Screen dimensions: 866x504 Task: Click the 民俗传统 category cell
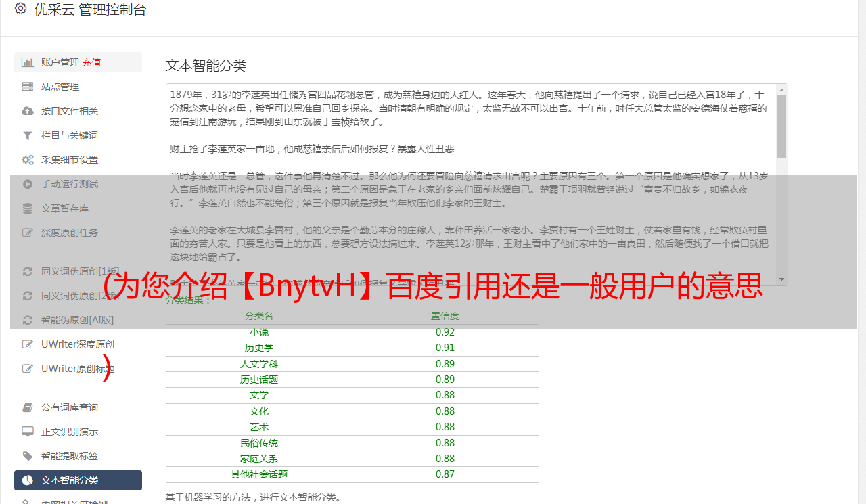(259, 443)
